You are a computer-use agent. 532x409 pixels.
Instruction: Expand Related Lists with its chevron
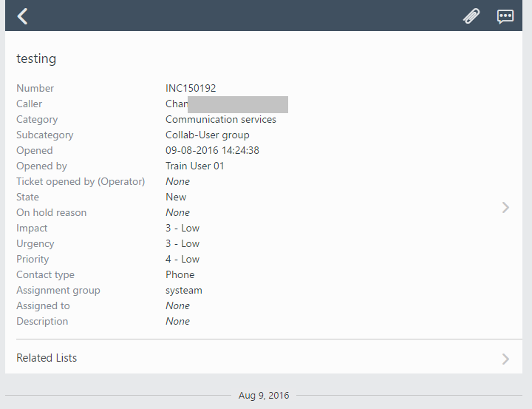pos(505,359)
